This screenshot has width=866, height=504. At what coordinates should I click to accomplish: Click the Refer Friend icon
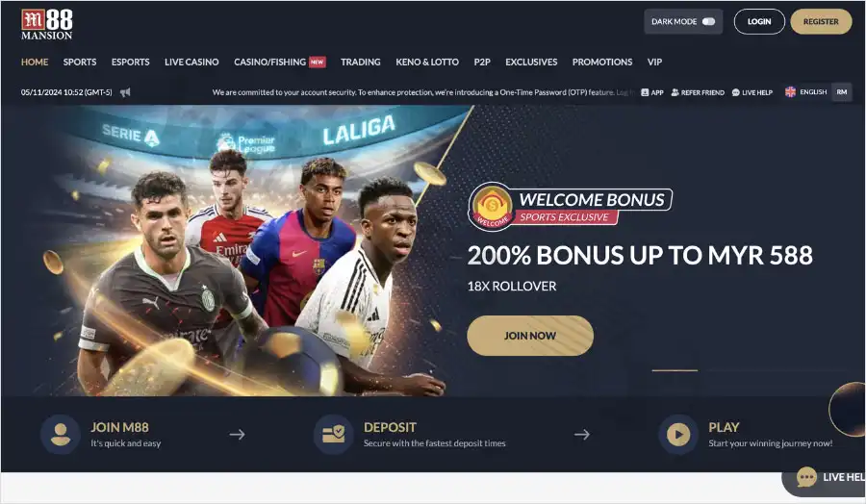[675, 92]
